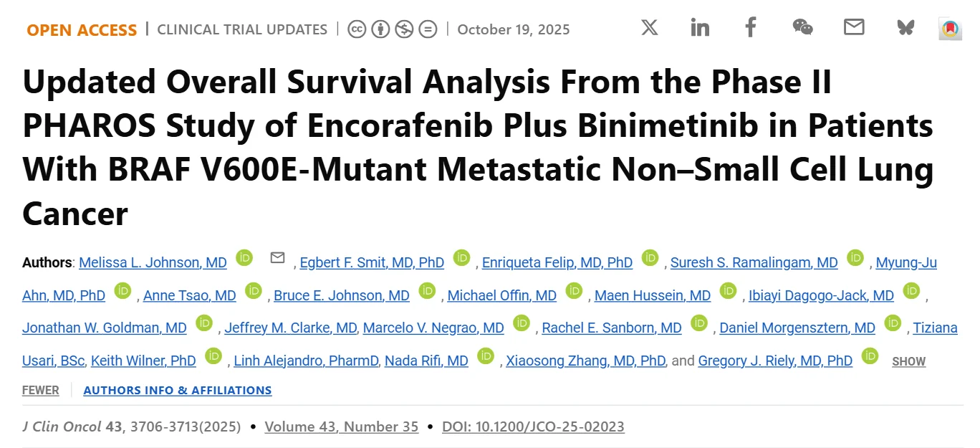Screen dimensions: 980x448
Task: Click the NoDerivatives license icon
Action: click(428, 29)
